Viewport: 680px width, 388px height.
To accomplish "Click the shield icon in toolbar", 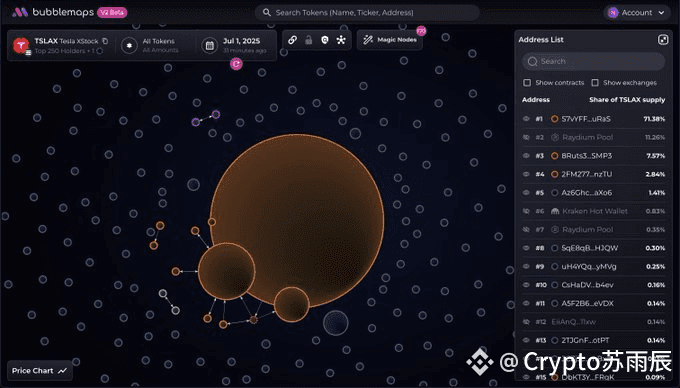I will tap(324, 40).
